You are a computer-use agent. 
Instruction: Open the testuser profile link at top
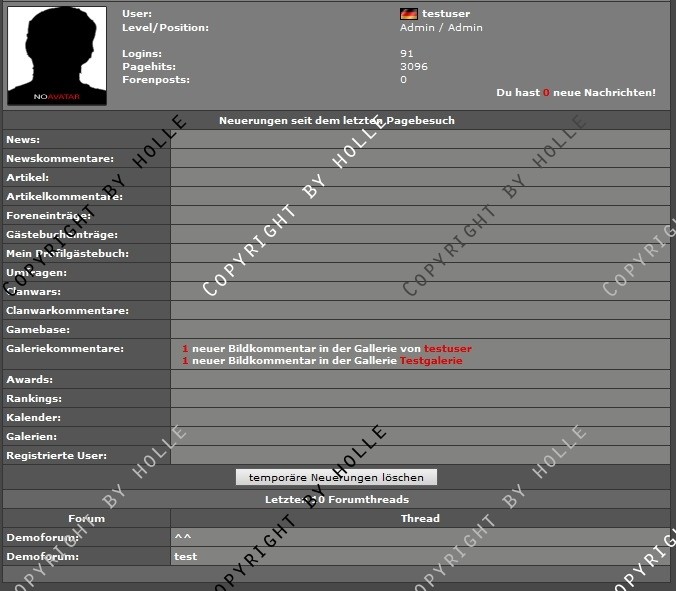(x=446, y=14)
